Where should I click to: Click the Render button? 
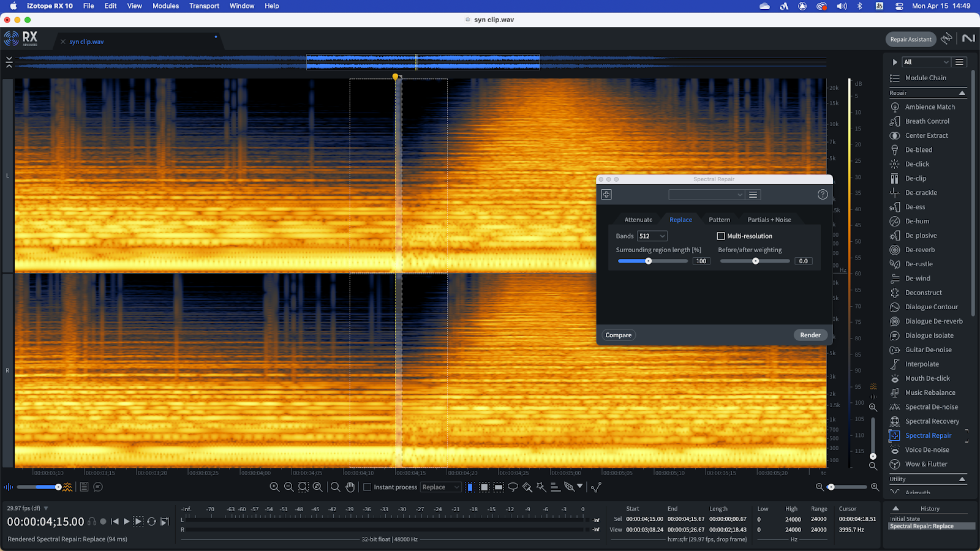click(810, 335)
